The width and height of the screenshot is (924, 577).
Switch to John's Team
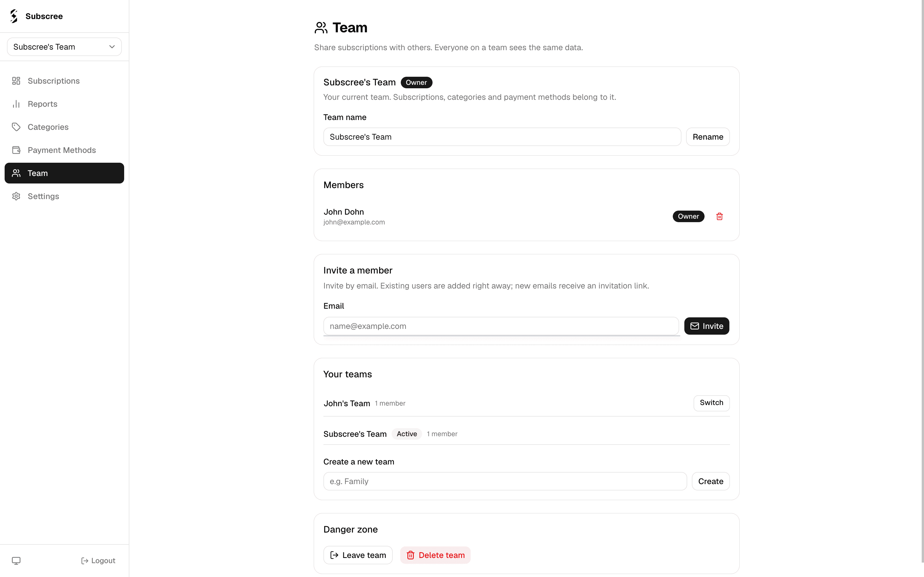tap(711, 403)
